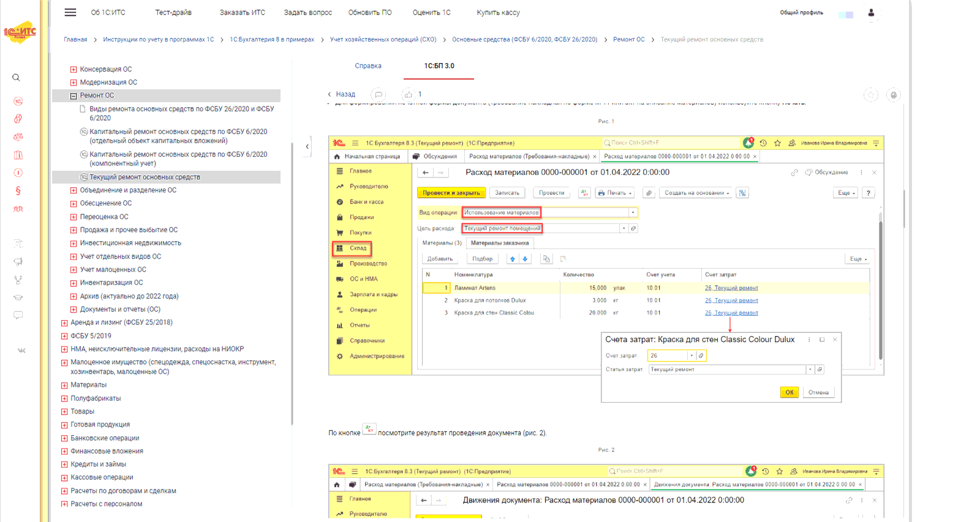Open the Общий профиль link

[x=801, y=13]
